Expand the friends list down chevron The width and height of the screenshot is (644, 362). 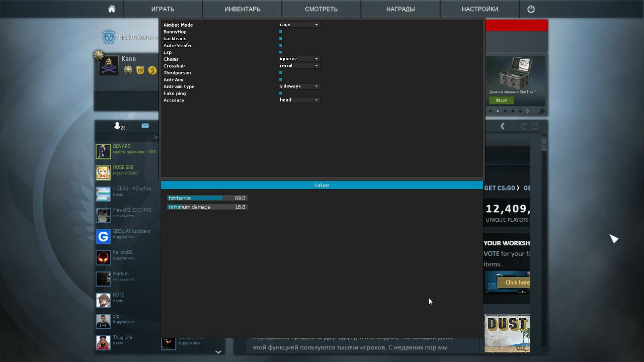(x=218, y=352)
